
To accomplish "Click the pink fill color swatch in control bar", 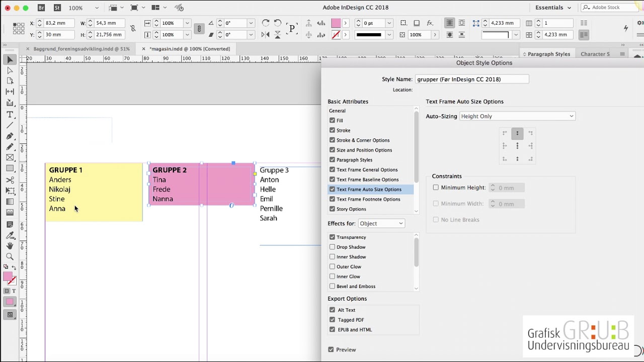I will coord(336,23).
